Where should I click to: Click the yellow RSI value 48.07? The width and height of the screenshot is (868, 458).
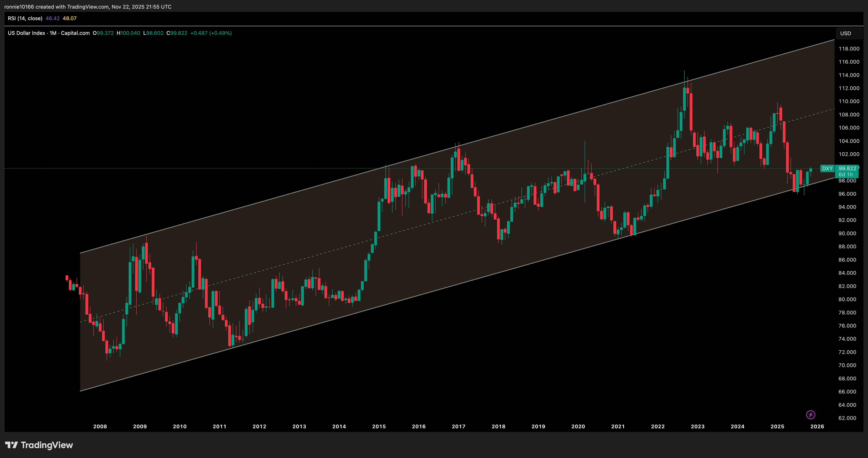(x=70, y=19)
